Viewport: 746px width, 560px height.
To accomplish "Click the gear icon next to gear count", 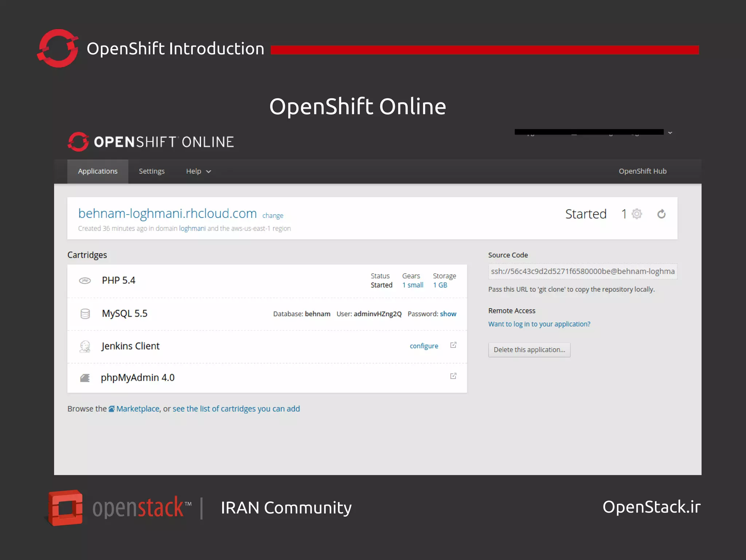I will coord(637,214).
